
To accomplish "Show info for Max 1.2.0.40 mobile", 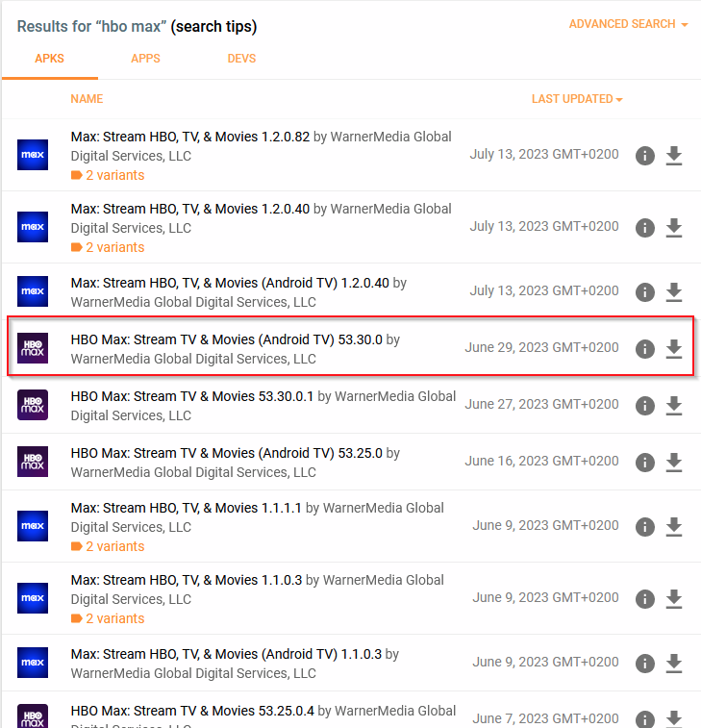I will click(645, 228).
